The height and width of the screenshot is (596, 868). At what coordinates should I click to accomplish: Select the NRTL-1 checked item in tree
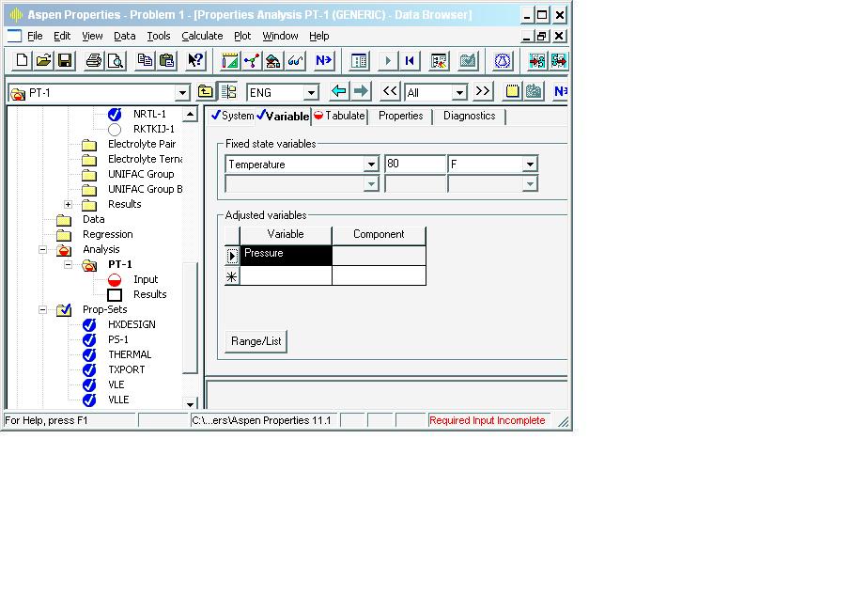[149, 114]
